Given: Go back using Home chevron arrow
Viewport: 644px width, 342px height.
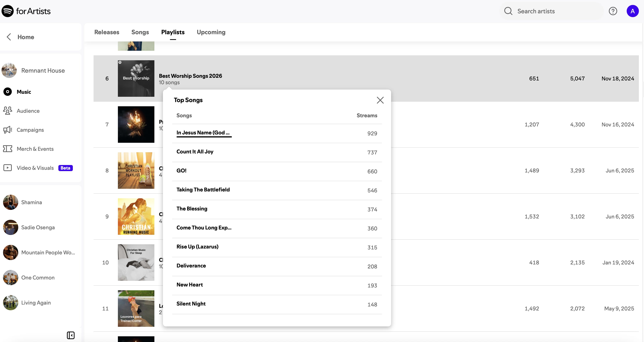Looking at the screenshot, I should (x=9, y=37).
